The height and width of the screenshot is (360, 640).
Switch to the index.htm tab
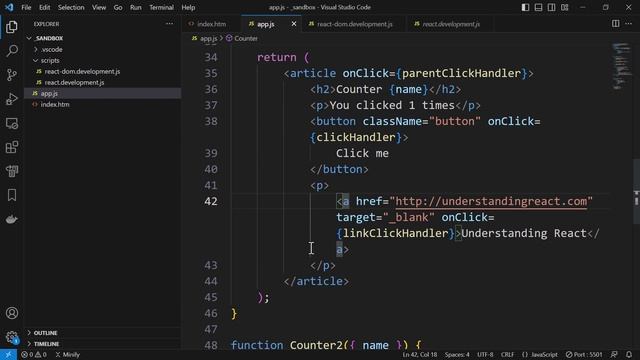pyautogui.click(x=211, y=24)
